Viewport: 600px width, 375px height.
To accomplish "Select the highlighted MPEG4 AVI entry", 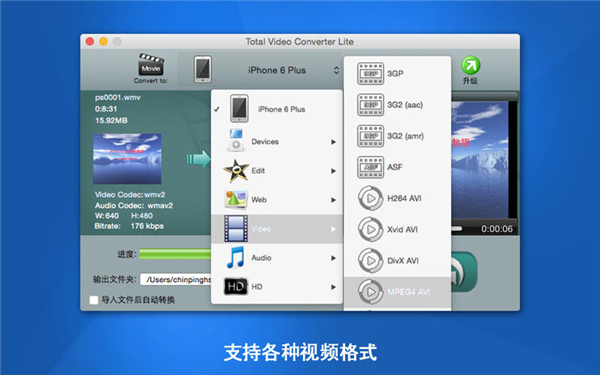I will (x=398, y=292).
